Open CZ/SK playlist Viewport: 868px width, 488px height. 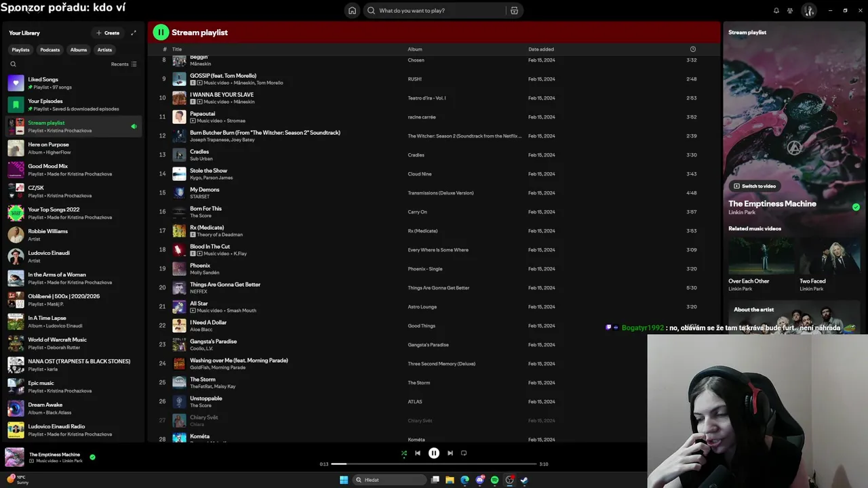73,191
